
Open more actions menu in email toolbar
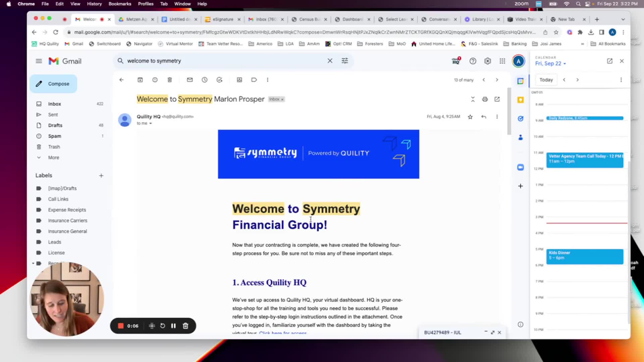click(x=268, y=80)
